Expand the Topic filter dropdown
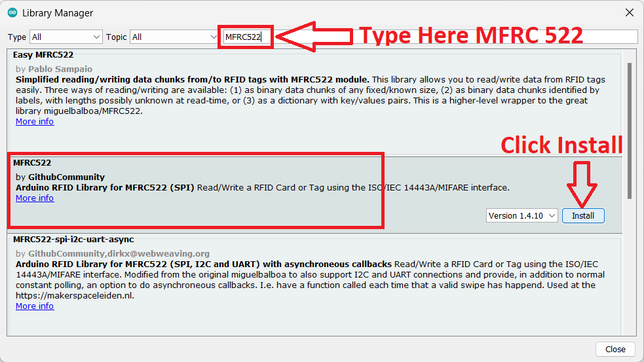The width and height of the screenshot is (644, 362). tap(174, 37)
